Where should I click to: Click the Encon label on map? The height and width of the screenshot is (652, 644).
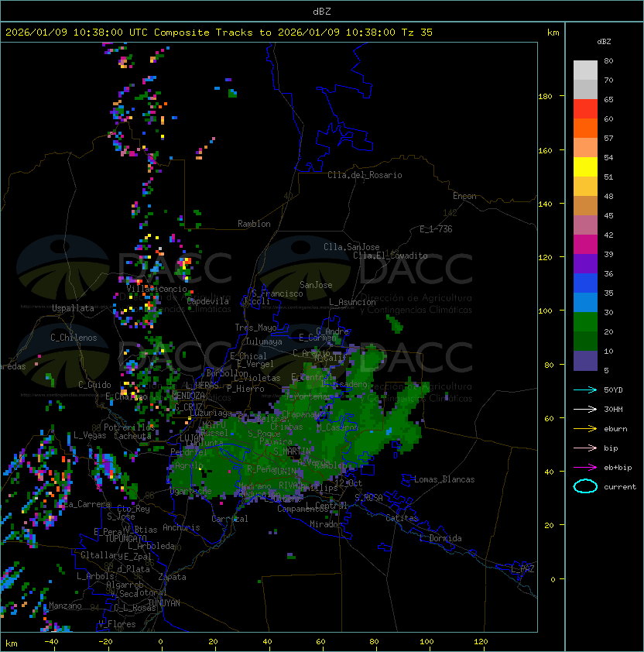pos(464,196)
